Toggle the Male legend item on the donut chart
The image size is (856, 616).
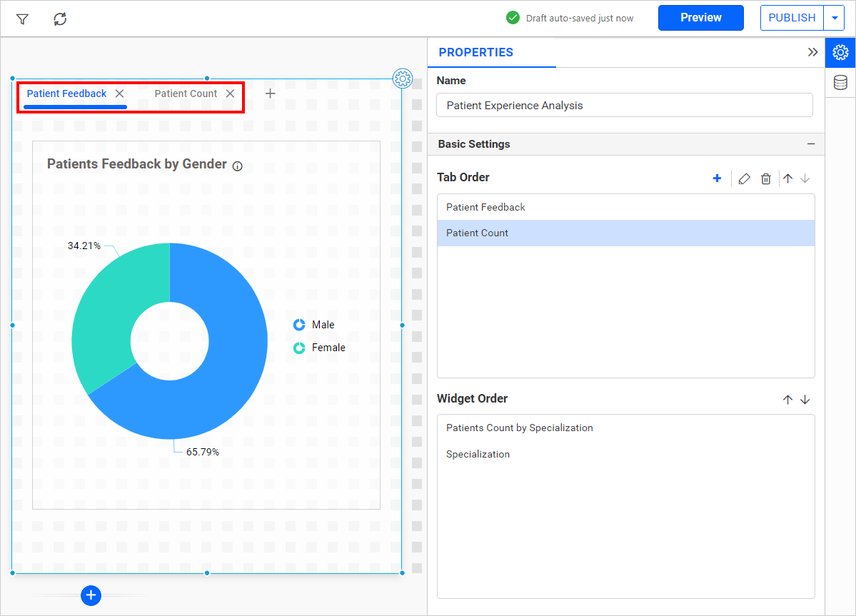tap(314, 325)
